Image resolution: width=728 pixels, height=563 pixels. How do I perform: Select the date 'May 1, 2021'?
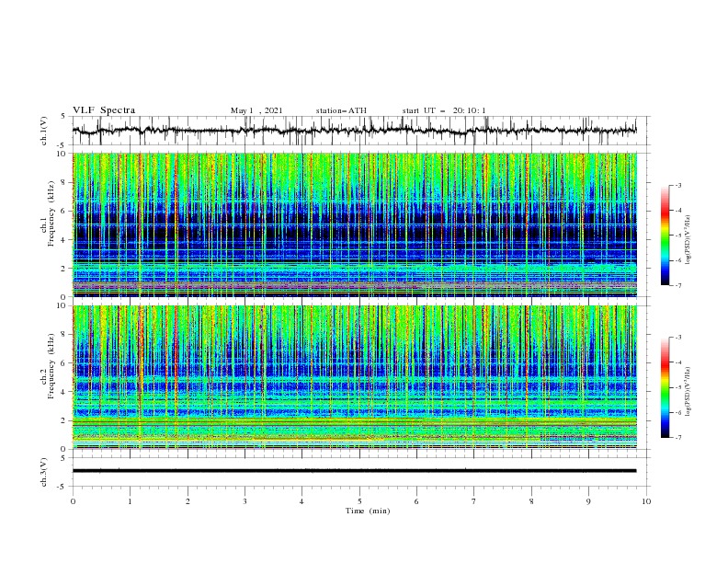tap(256, 110)
